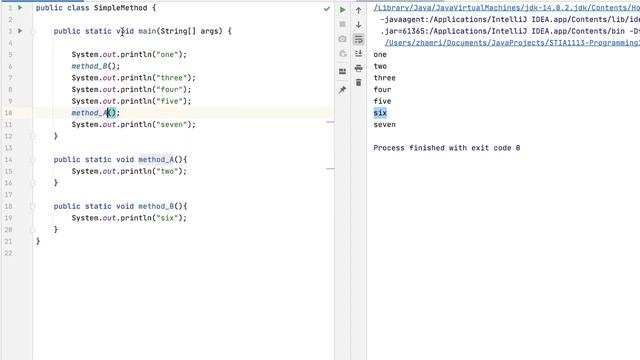The width and height of the screenshot is (640, 360).
Task: Click highlighted "six" in console output
Action: pyautogui.click(x=380, y=113)
